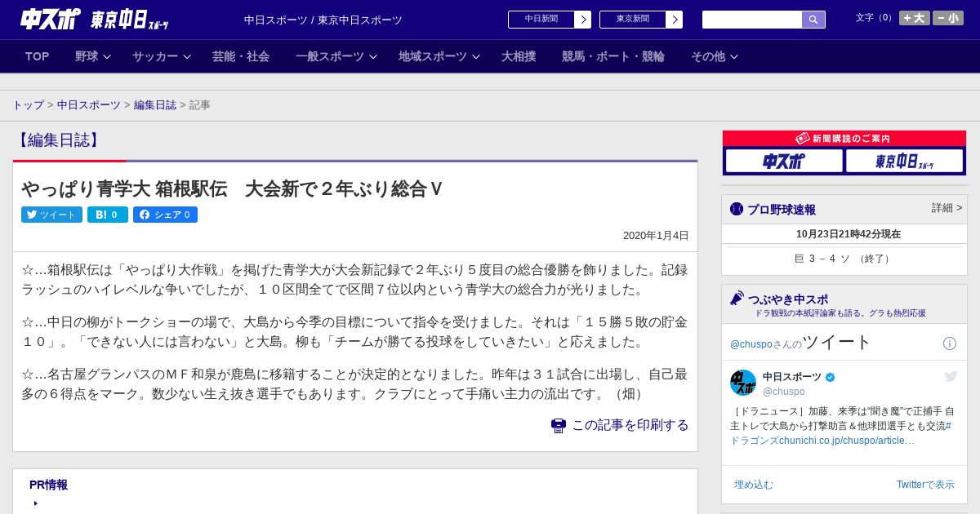
Task: Click the arrow beside 東京新聞
Action: click(x=674, y=20)
